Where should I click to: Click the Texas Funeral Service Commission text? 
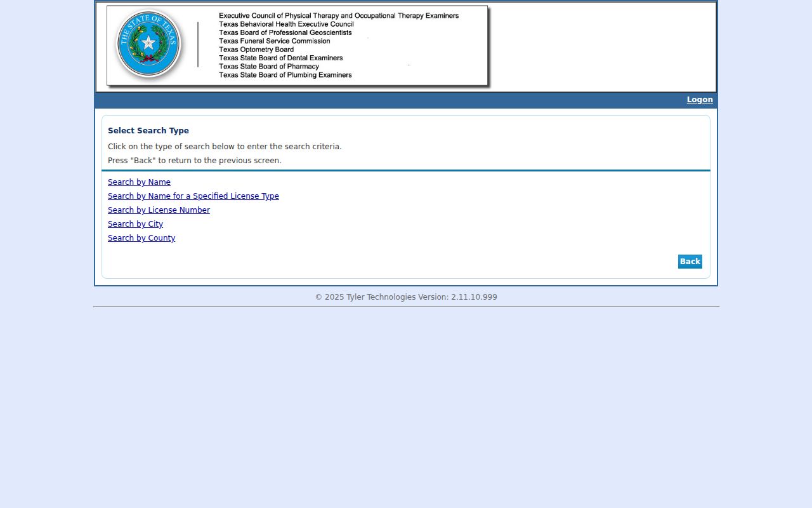click(275, 41)
